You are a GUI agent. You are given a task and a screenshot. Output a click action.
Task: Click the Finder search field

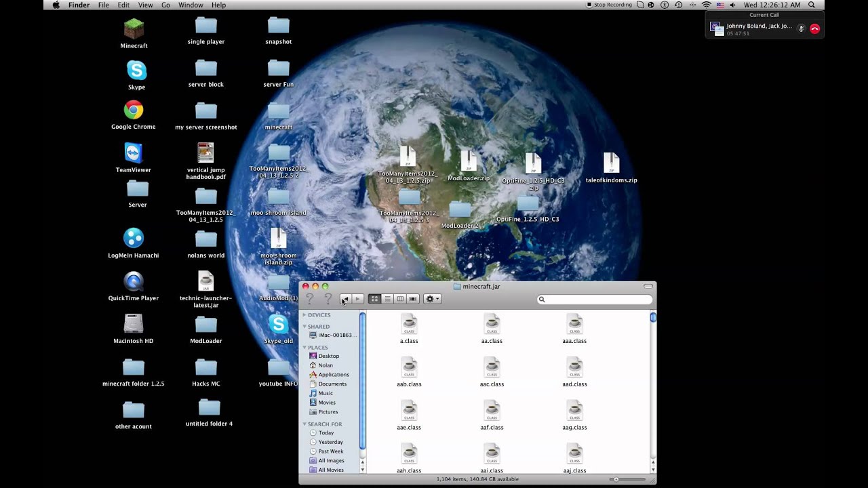pyautogui.click(x=595, y=300)
